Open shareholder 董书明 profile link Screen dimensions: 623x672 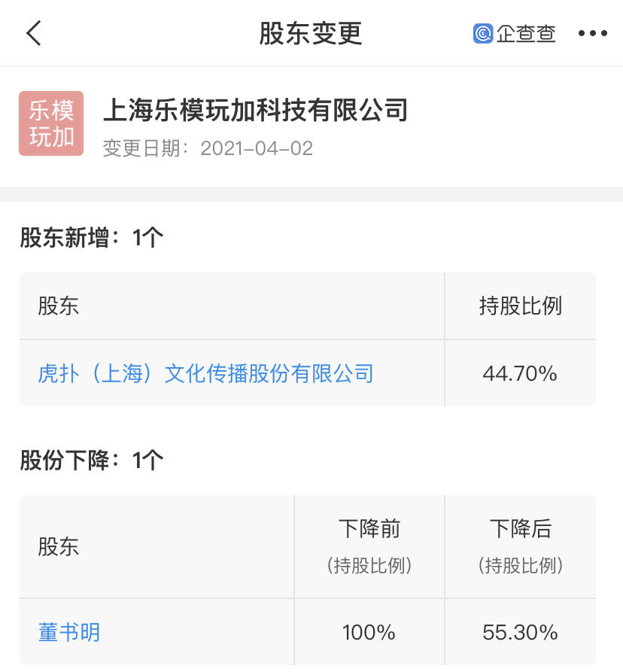pyautogui.click(x=69, y=632)
